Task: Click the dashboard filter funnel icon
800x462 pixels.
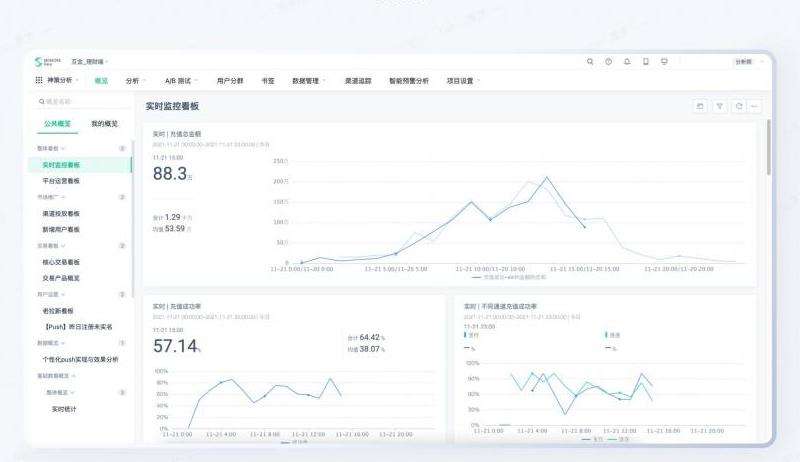Action: coord(719,106)
